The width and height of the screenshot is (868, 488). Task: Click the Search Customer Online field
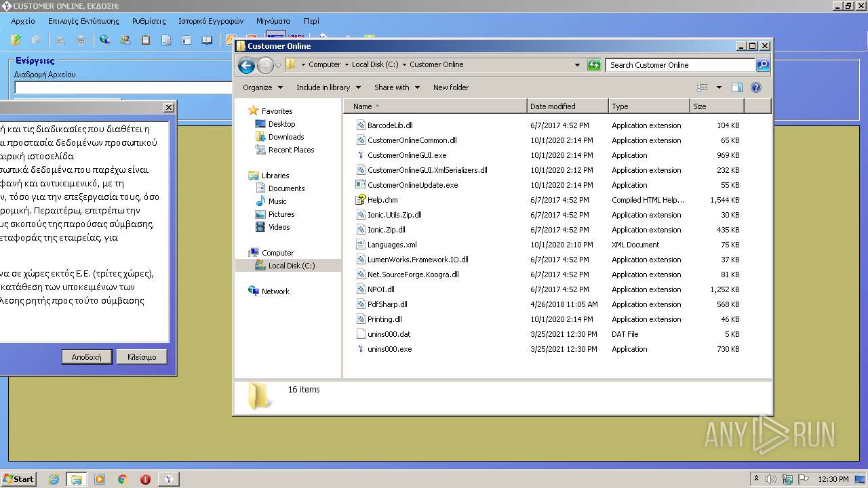[x=680, y=65]
